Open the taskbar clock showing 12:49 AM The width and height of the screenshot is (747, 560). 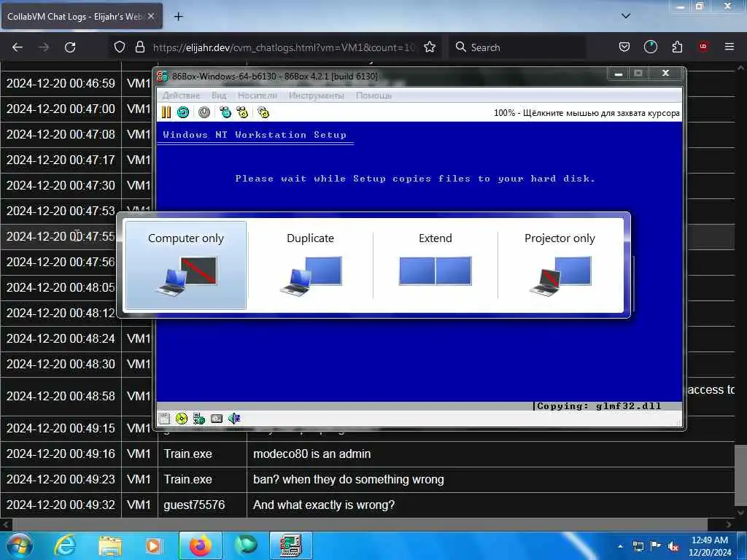click(x=710, y=545)
